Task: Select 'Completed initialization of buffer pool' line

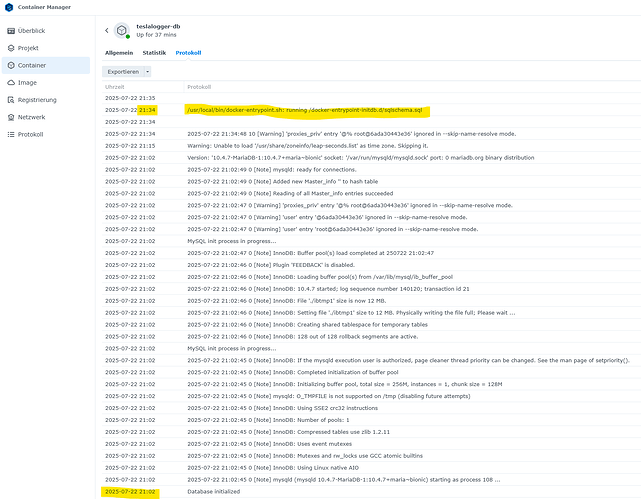Action: tap(371, 372)
